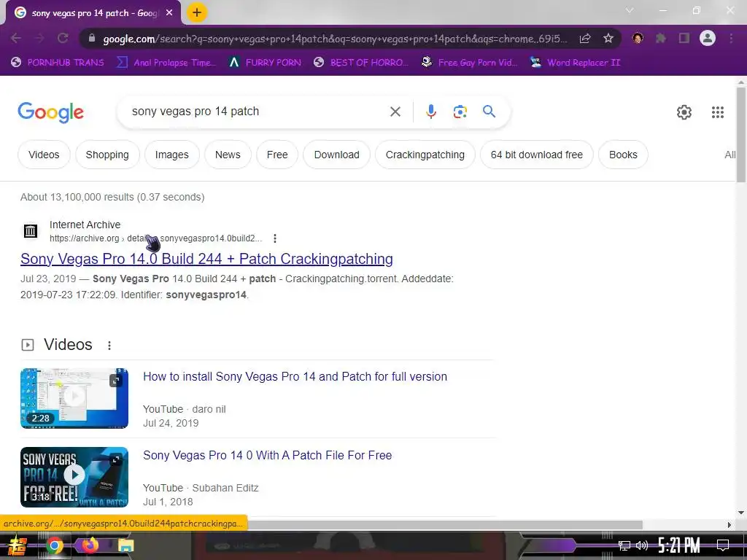Click the horizontal scrollbar thumb
This screenshot has height=560, width=747.
click(444, 525)
